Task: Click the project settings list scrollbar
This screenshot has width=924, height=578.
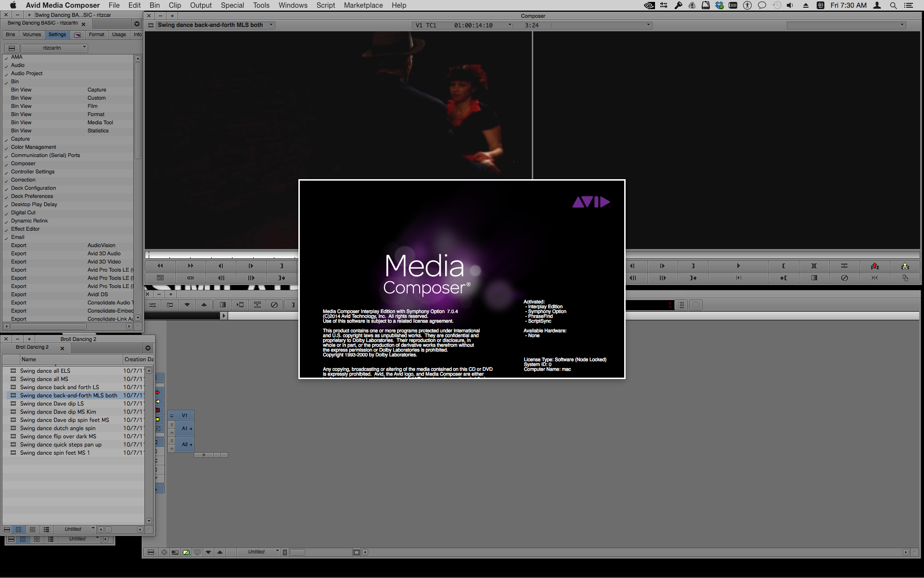Action: tap(138, 111)
